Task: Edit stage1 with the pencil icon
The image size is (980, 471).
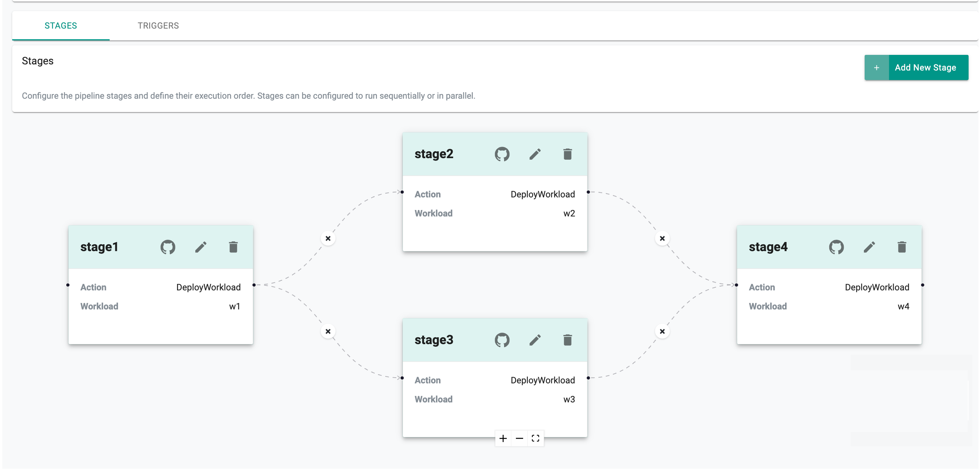Action: [201, 247]
